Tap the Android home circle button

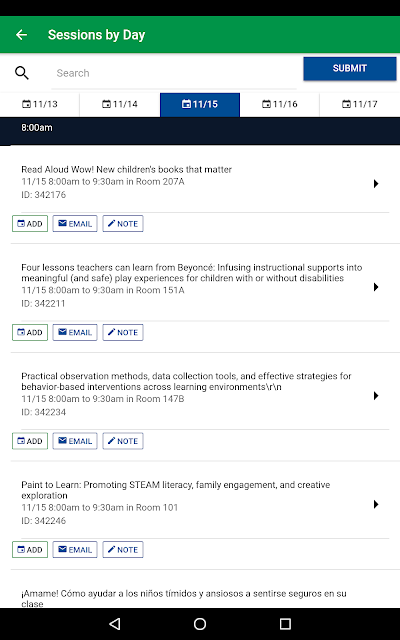[x=200, y=624]
